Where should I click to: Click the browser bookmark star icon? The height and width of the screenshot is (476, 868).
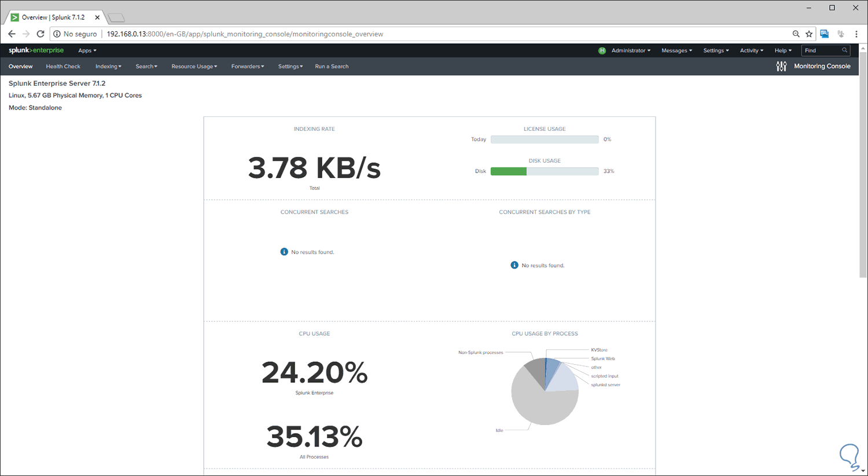[x=809, y=34]
